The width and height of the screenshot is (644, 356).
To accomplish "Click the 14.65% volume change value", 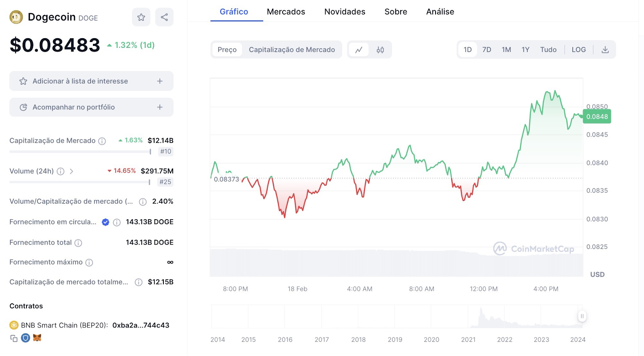I will pyautogui.click(x=122, y=171).
